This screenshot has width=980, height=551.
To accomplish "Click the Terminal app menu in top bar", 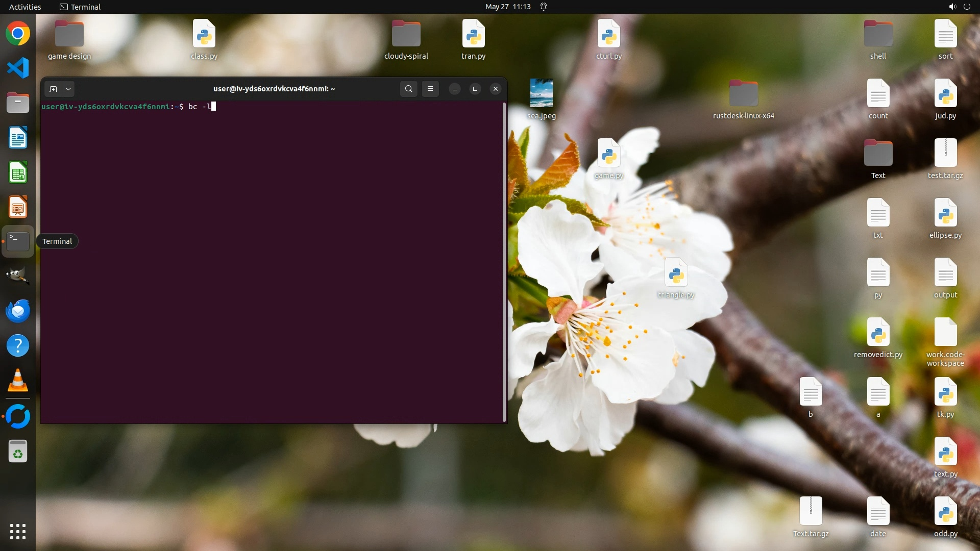I will coord(81,7).
